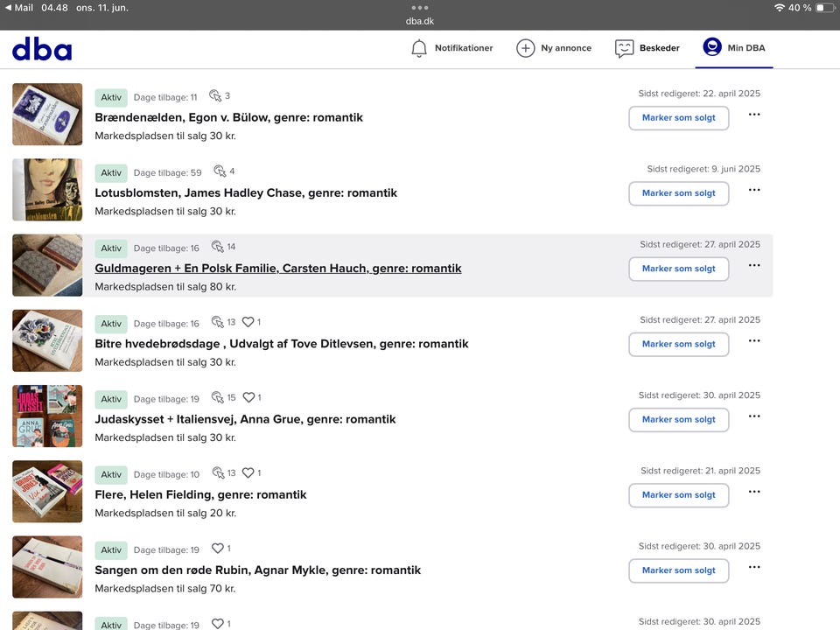Click Sangen om den røde Rubin thumbnail
Screen dimensions: 840x630
point(47,567)
